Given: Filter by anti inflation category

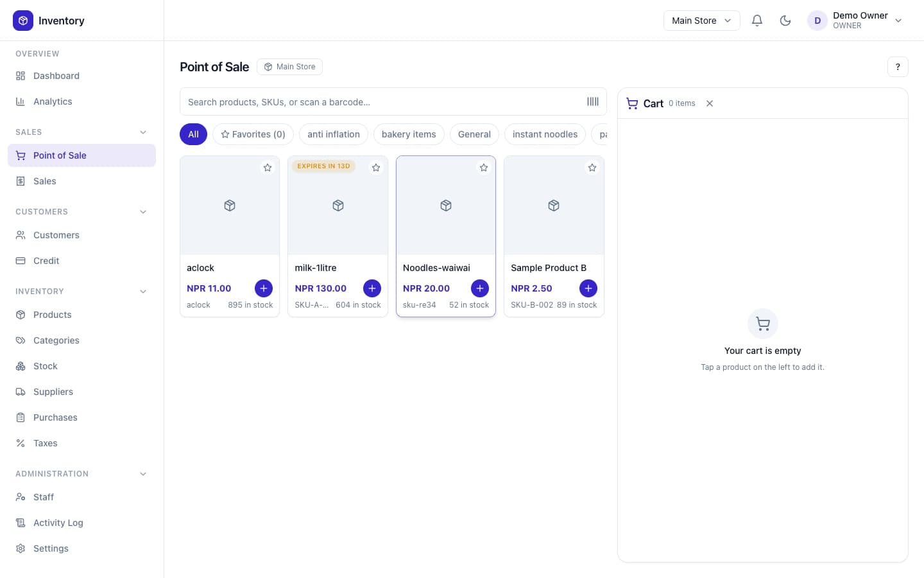Looking at the screenshot, I should pyautogui.click(x=334, y=134).
